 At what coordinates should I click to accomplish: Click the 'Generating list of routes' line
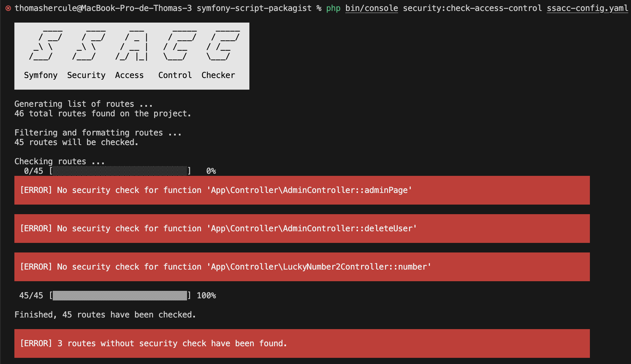pos(83,104)
